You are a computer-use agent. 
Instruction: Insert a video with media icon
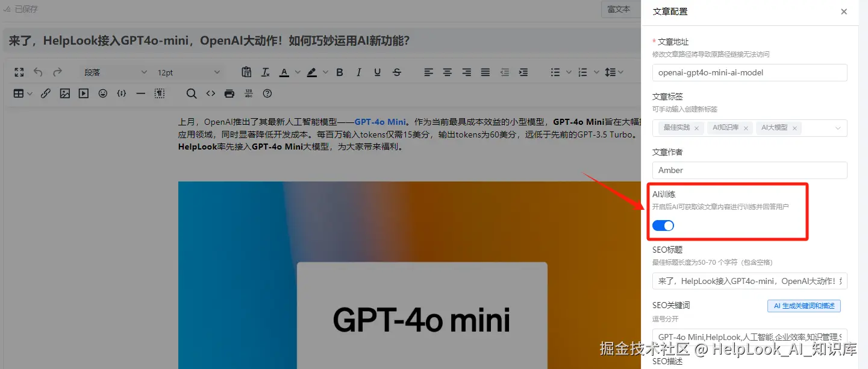pyautogui.click(x=84, y=93)
